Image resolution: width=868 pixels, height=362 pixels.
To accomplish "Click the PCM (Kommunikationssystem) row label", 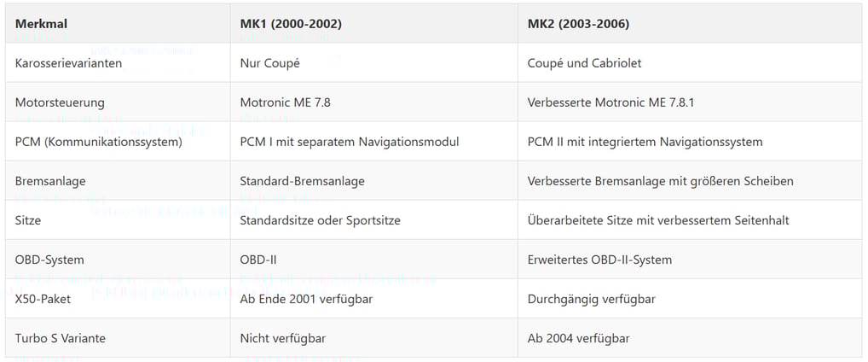I will [99, 142].
